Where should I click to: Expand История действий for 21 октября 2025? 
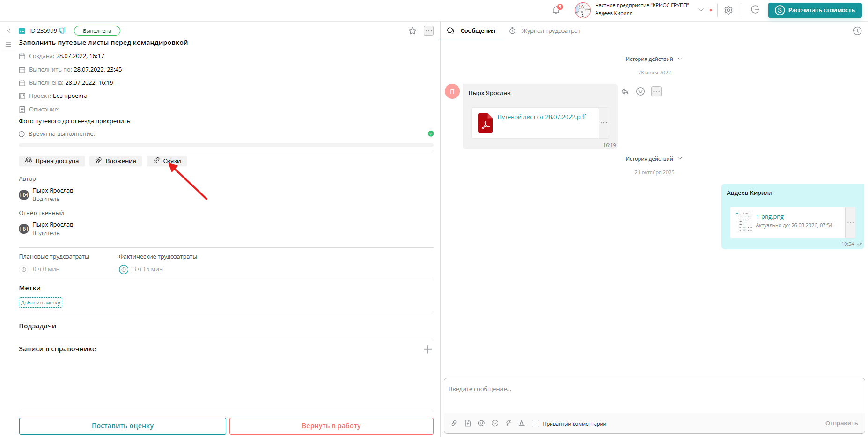coord(654,159)
